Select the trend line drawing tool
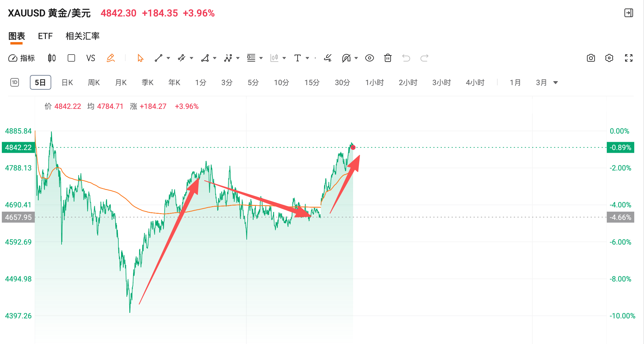 point(159,58)
